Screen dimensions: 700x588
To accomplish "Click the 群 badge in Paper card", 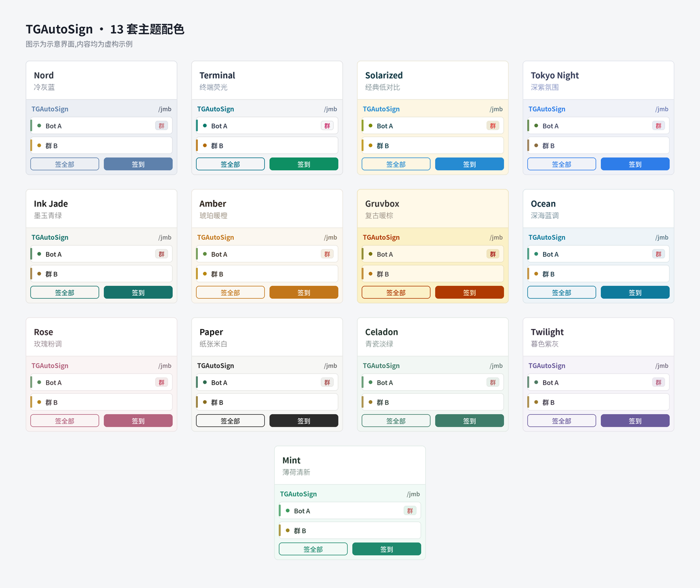I will tap(327, 382).
